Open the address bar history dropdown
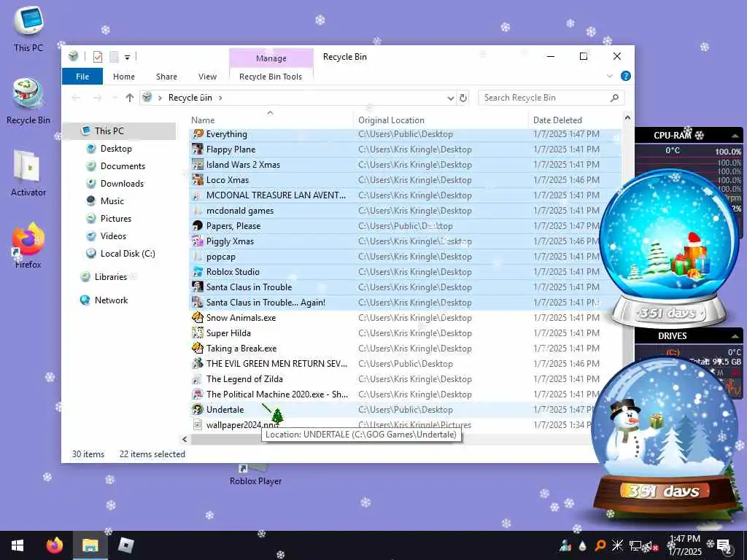 click(450, 98)
